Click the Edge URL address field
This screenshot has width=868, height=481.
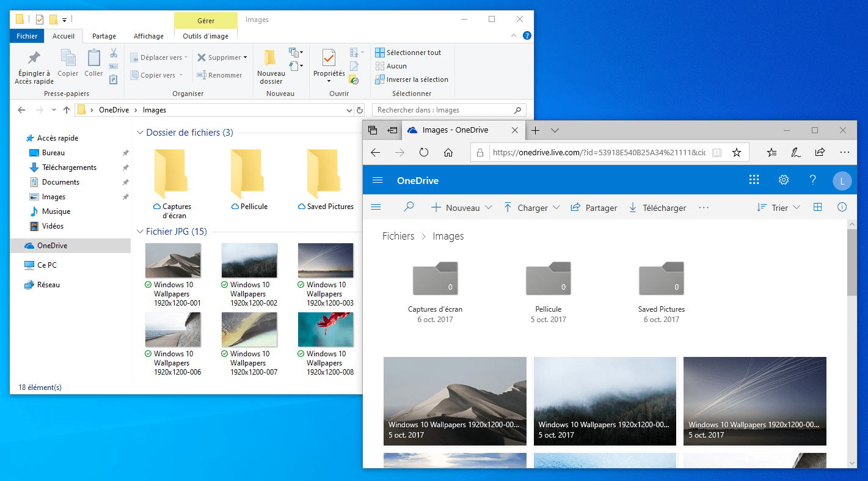599,152
